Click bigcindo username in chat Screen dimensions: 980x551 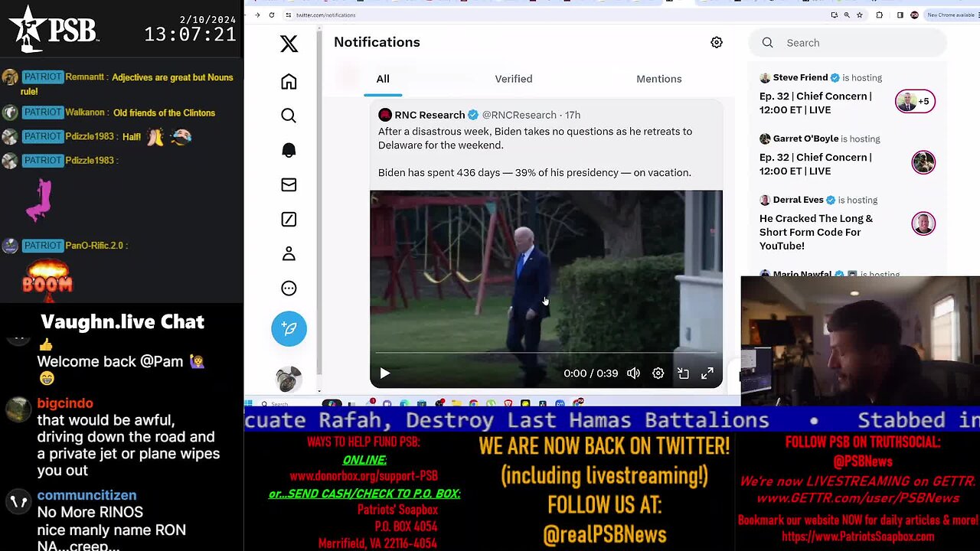click(x=65, y=403)
